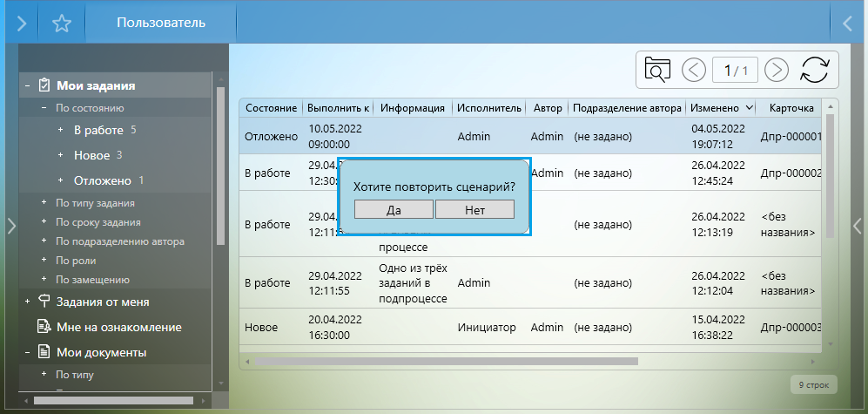868x414 pixels.
Task: Click the sidebar vertical scrollbar
Action: pyautogui.click(x=220, y=166)
